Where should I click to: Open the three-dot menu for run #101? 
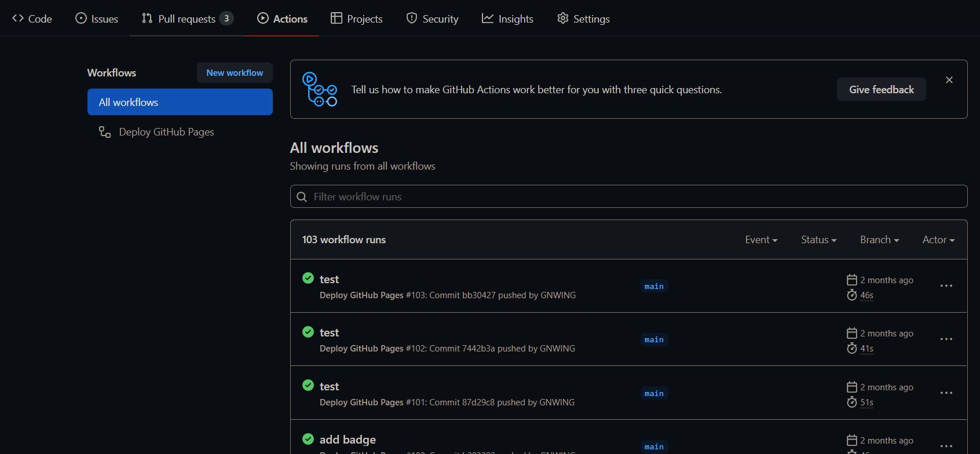(946, 393)
